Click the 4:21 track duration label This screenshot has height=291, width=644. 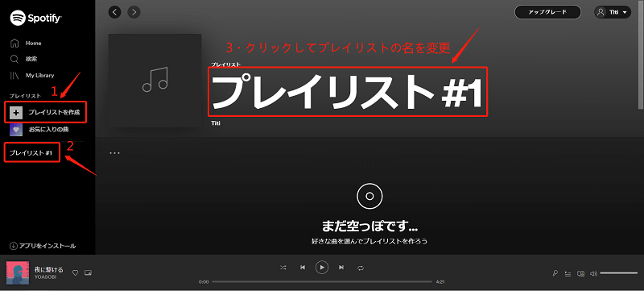(x=440, y=282)
